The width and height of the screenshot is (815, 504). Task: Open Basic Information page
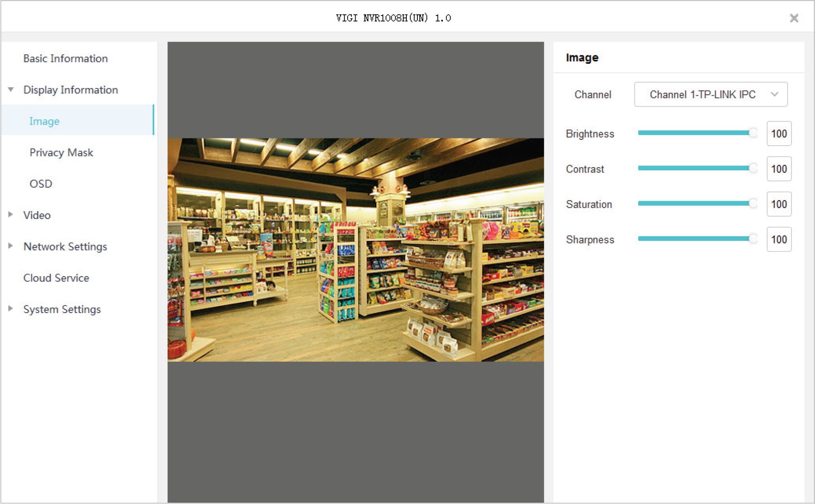(66, 58)
